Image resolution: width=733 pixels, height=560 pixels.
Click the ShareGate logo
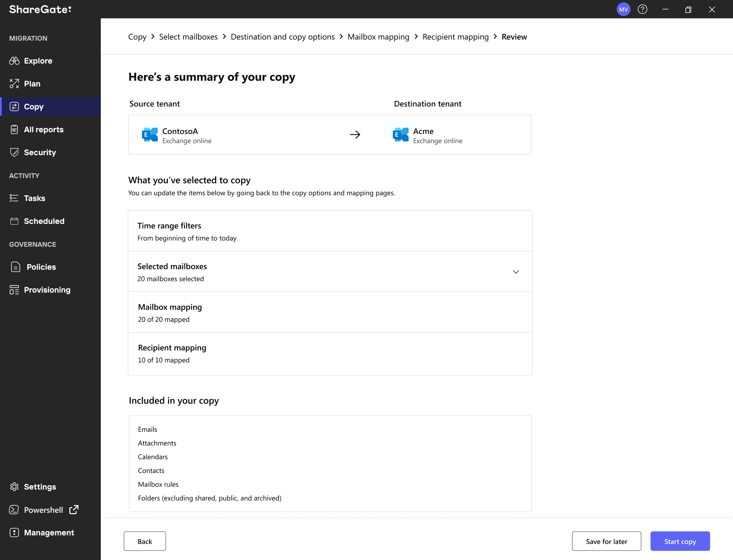[x=40, y=9]
